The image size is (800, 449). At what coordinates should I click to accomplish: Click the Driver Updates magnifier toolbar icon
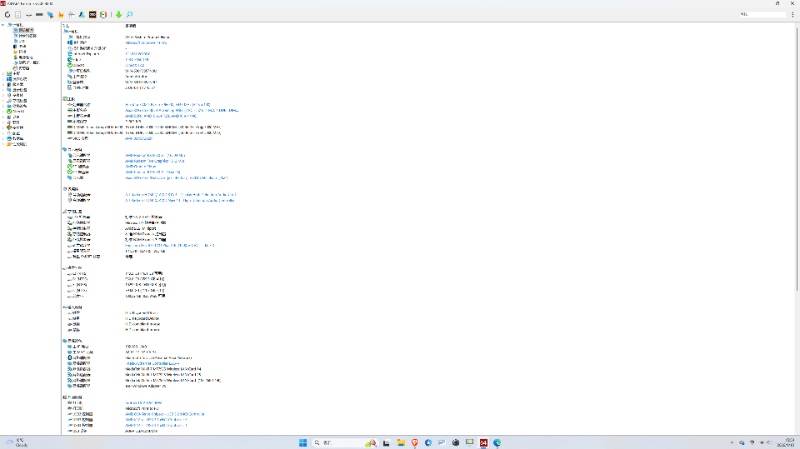pyautogui.click(x=130, y=15)
